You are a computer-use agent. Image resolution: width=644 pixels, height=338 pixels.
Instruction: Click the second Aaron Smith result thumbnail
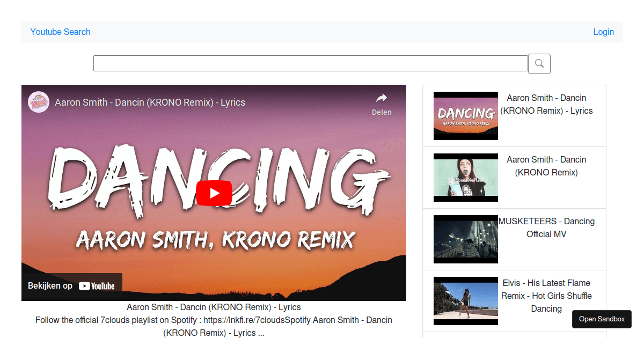[465, 177]
